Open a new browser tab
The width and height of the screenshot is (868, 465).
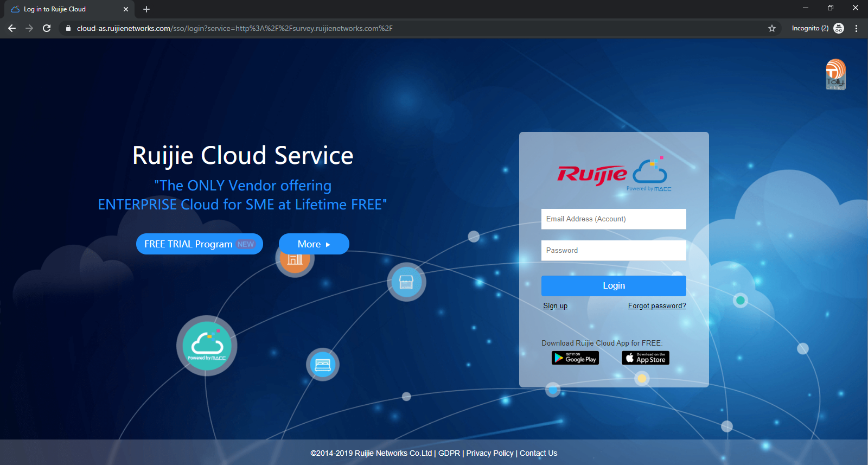pyautogui.click(x=146, y=9)
